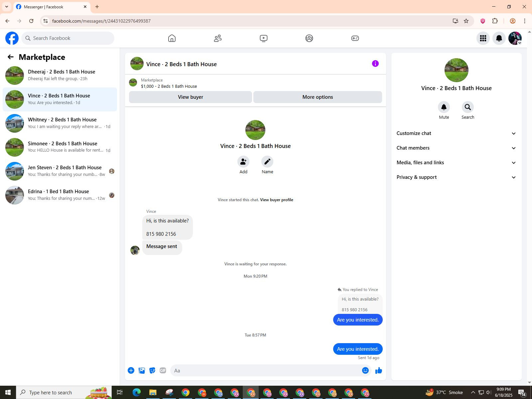Open the Groups icon in top bar
532x399 pixels.
[309, 38]
